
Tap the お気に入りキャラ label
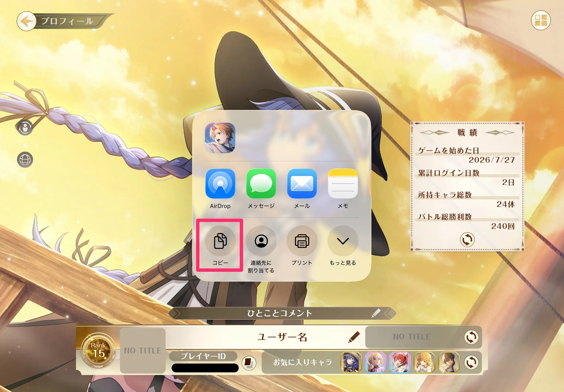[303, 362]
